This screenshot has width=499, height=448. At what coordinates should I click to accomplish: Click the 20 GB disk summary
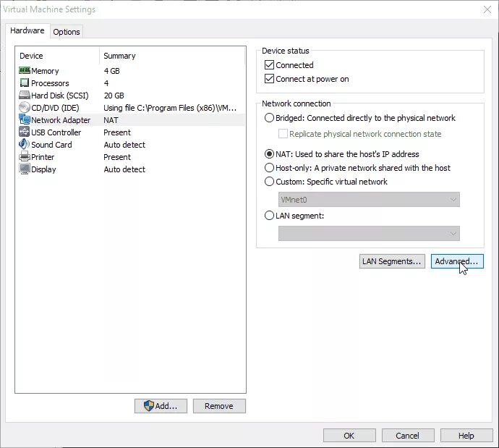114,96
